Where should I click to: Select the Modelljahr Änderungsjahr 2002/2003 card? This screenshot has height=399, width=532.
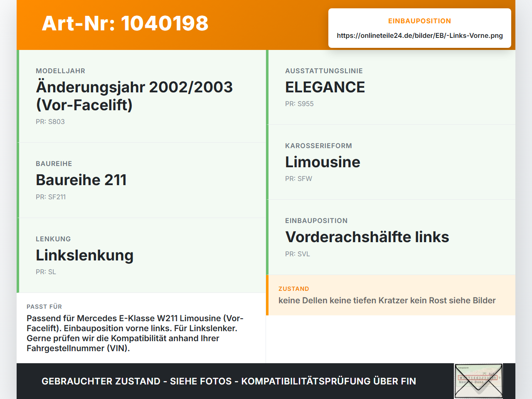click(141, 96)
